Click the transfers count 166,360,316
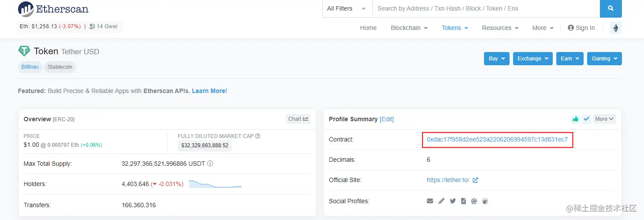644x220 pixels. click(x=139, y=205)
